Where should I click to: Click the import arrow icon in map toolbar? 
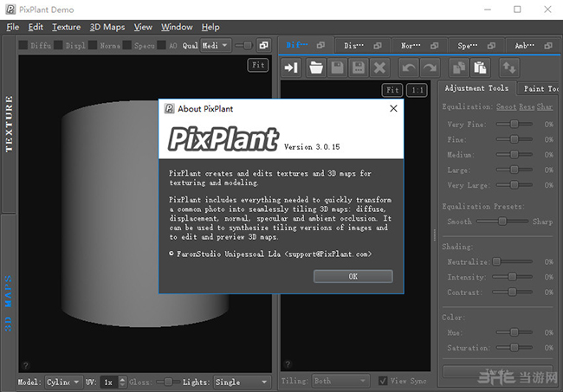pos(291,67)
